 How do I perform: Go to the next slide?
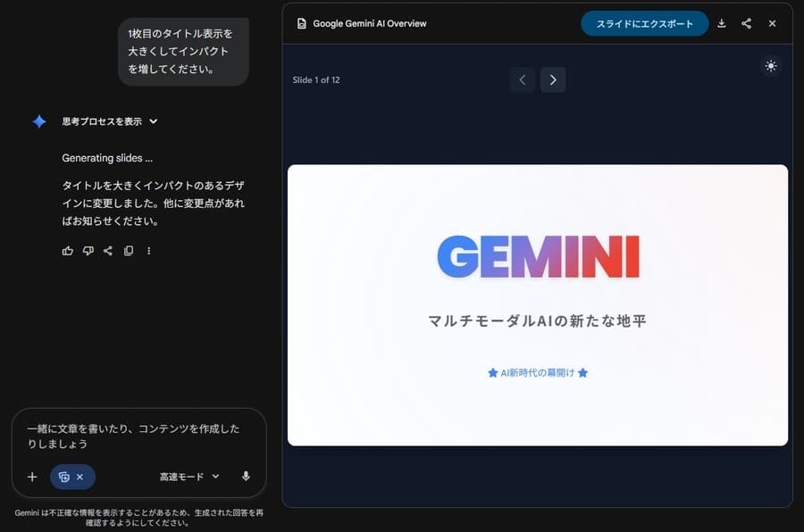[552, 79]
